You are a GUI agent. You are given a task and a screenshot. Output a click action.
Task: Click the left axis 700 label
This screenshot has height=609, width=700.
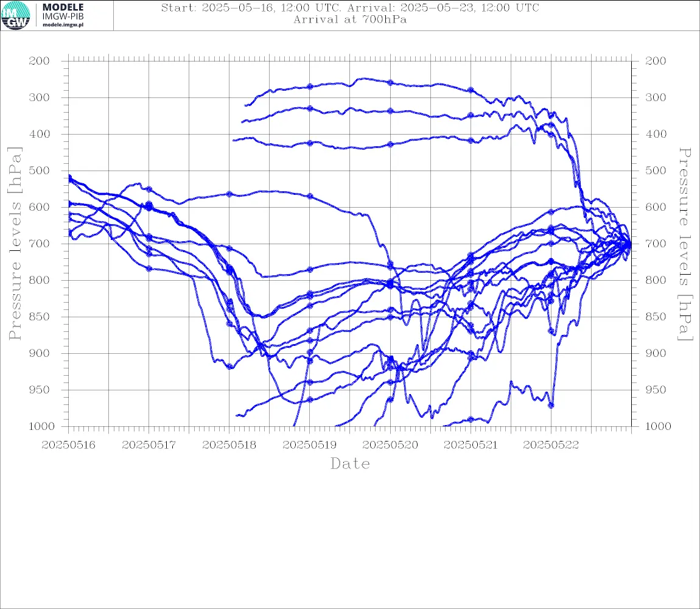[40, 244]
